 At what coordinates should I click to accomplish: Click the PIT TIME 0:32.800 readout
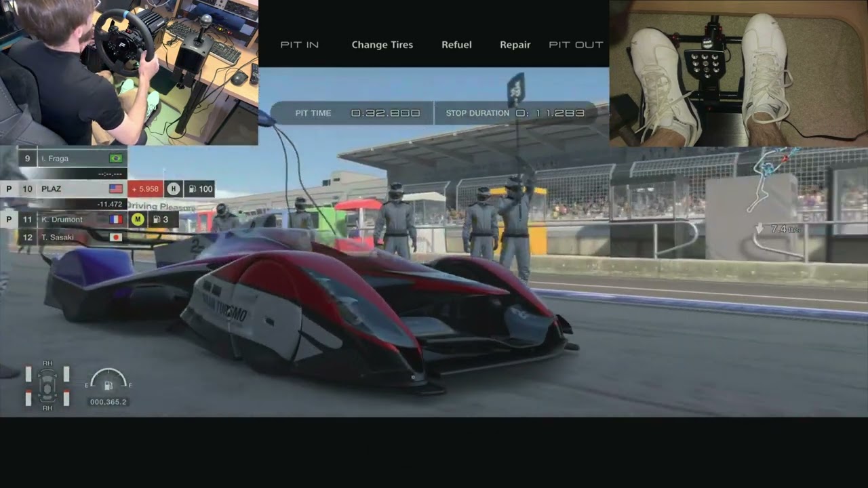point(358,113)
